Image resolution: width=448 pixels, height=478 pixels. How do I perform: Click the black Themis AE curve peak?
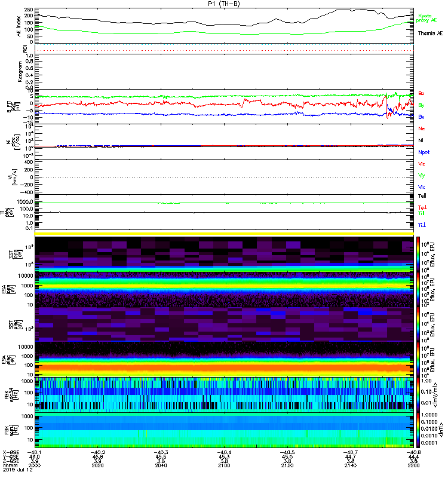(362, 9)
